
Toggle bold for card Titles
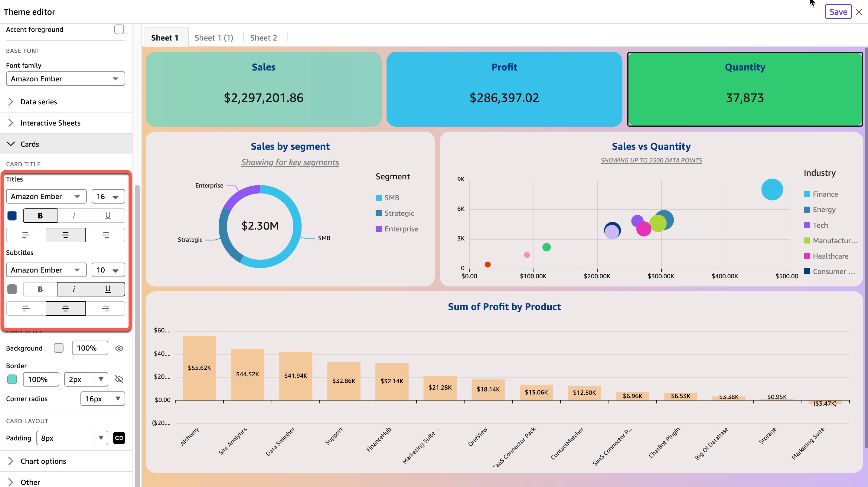pyautogui.click(x=40, y=216)
